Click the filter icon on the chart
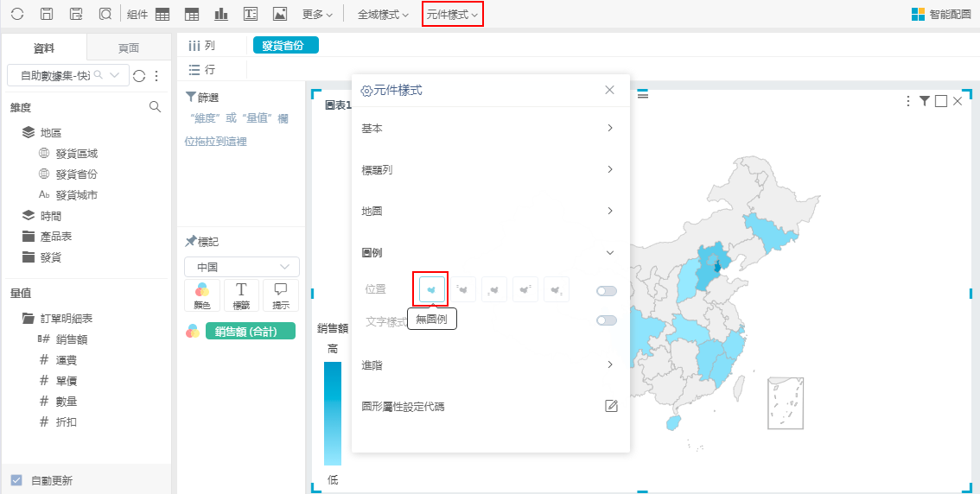 pos(925,101)
